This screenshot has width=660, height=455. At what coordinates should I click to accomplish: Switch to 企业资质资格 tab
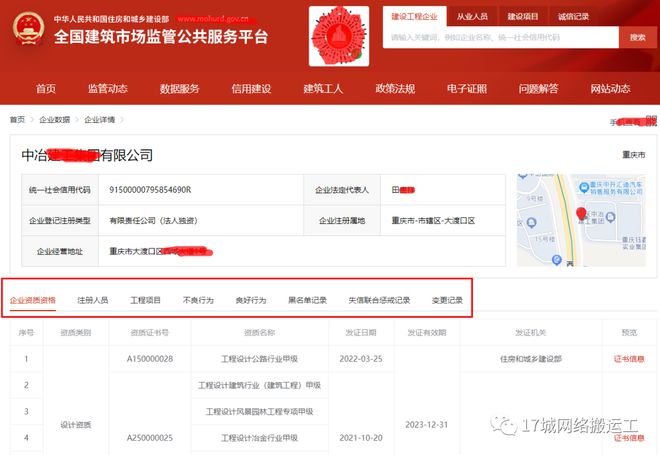coord(33,300)
